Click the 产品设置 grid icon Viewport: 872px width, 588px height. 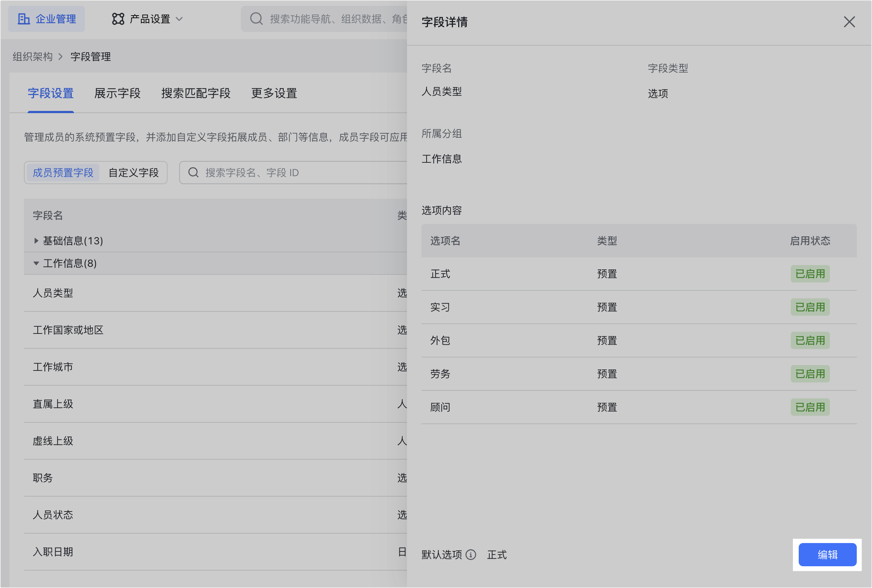118,19
